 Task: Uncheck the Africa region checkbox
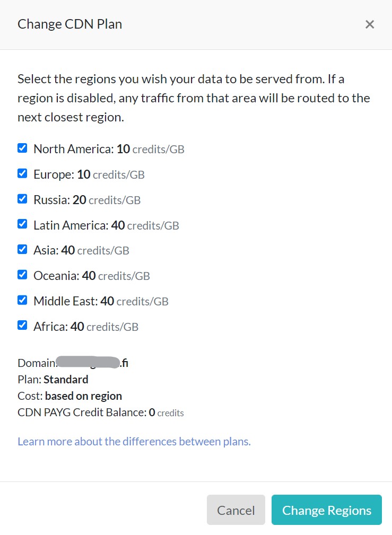[x=22, y=325]
